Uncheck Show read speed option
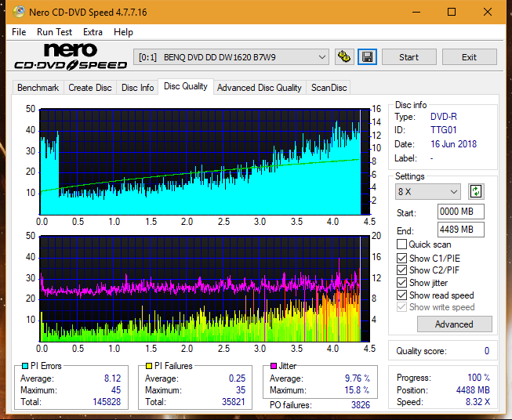This screenshot has width=512, height=420. click(401, 295)
